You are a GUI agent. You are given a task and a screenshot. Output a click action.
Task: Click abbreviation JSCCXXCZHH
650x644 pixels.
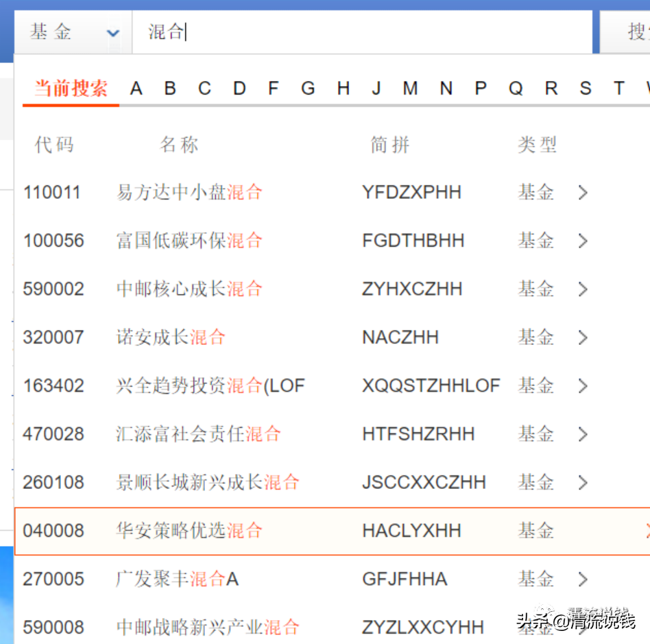pos(424,482)
